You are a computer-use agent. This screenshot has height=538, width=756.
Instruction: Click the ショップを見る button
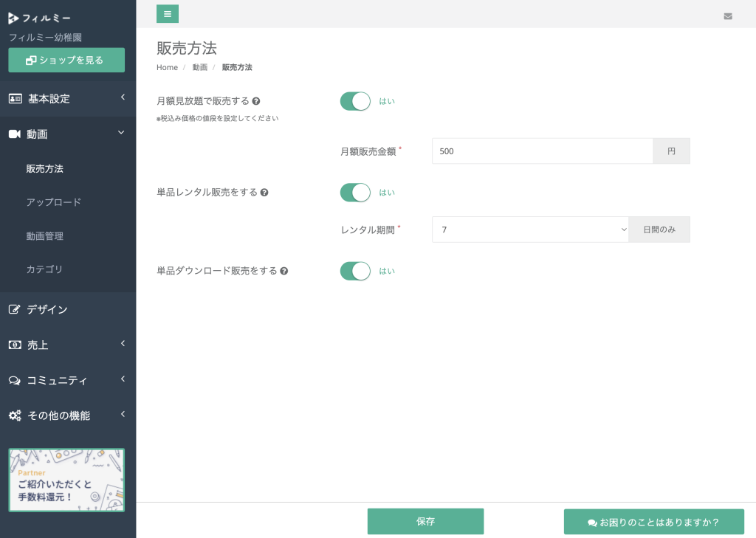66,60
